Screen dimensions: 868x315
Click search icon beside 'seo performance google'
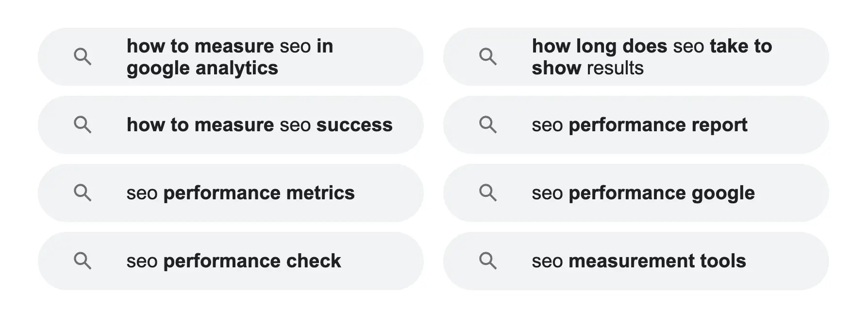coord(487,193)
